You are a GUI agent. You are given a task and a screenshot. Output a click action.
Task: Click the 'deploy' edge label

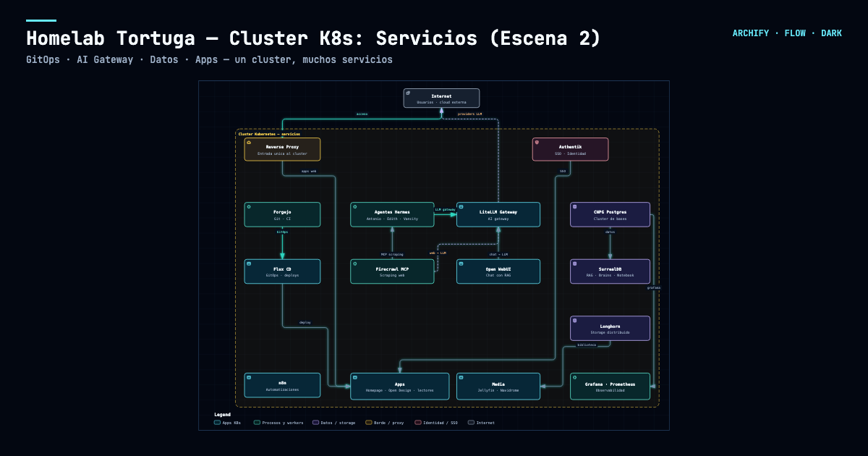305,322
